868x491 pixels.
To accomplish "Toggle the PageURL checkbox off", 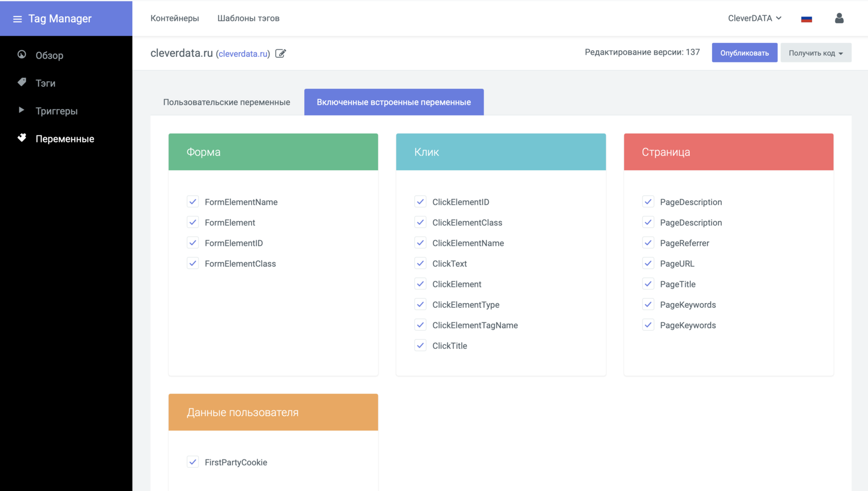I will click(x=648, y=263).
